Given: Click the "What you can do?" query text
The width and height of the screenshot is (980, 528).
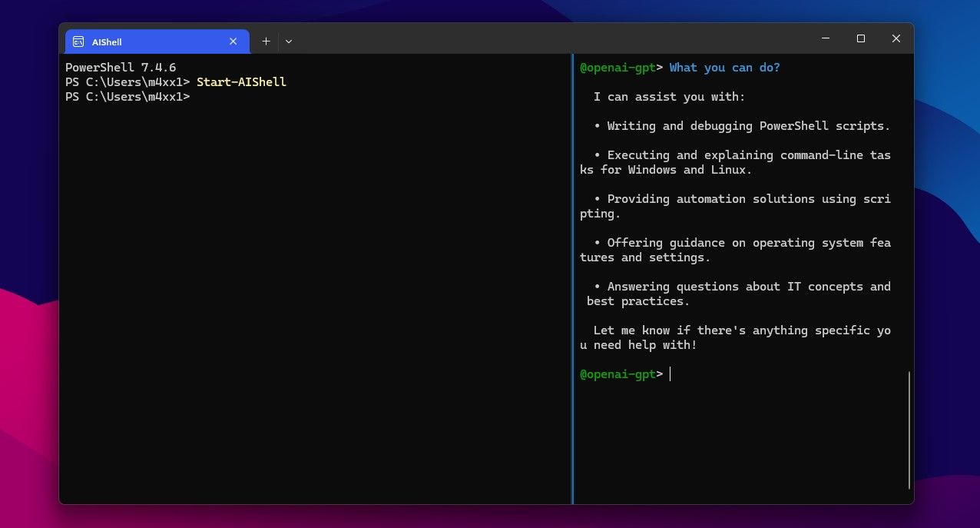Looking at the screenshot, I should [724, 68].
